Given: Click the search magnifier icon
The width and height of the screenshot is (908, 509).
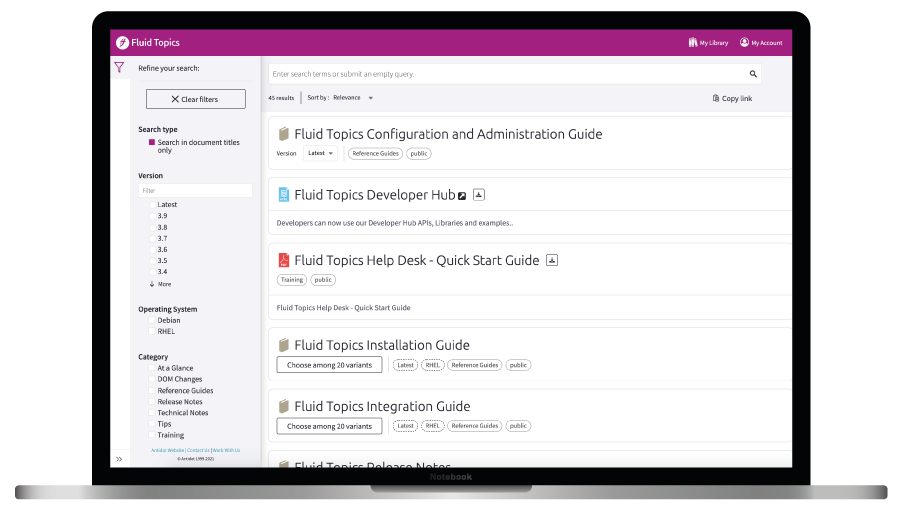Looking at the screenshot, I should [753, 74].
